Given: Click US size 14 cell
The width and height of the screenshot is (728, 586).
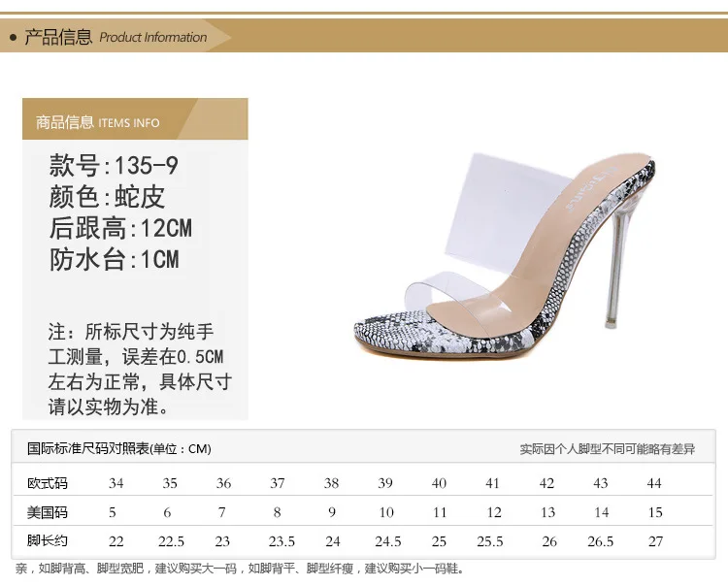Looking at the screenshot, I should pos(602,512).
